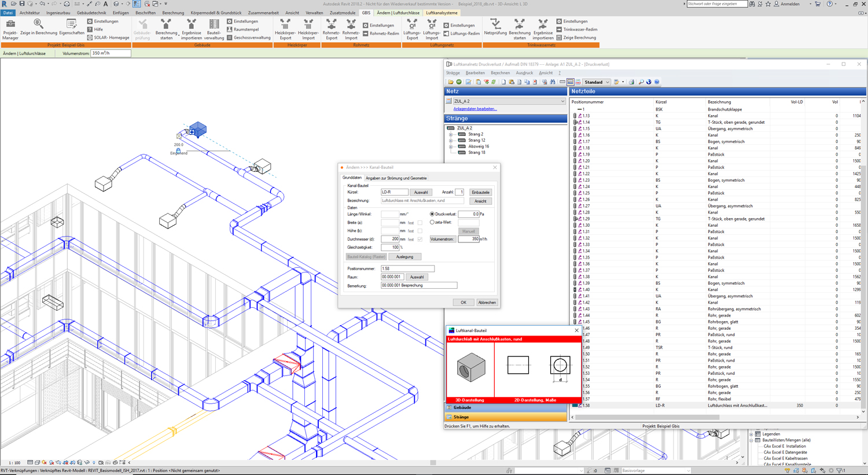Click the Positionsnummer field showing 1.58
Viewport: 868px width, 475px height.
click(x=407, y=268)
